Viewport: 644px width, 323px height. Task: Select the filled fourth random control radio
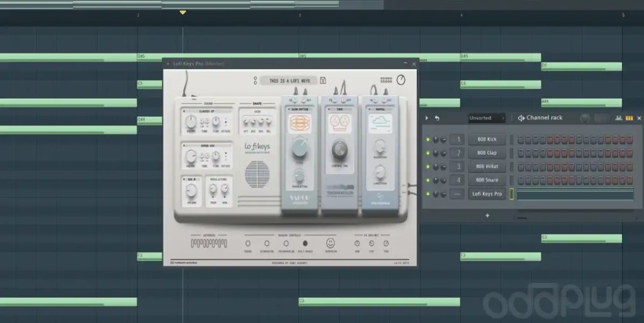[x=305, y=243]
